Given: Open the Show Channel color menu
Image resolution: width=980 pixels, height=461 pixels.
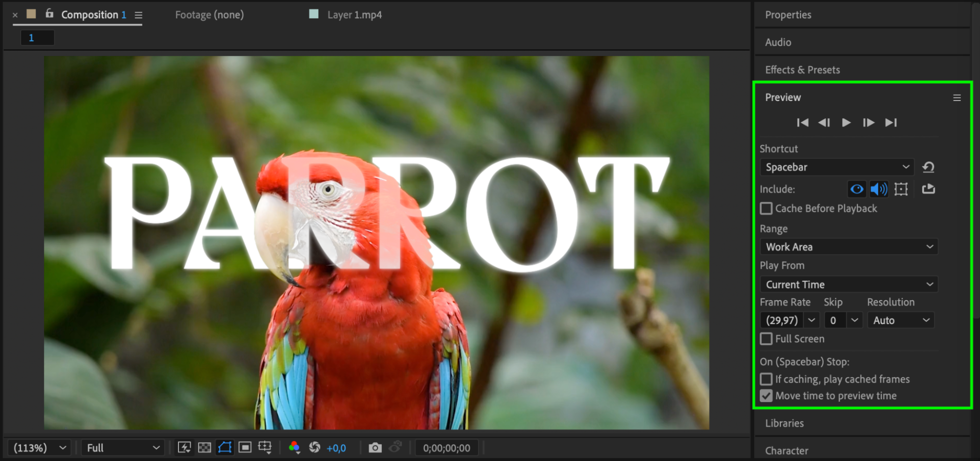Looking at the screenshot, I should pos(294,447).
